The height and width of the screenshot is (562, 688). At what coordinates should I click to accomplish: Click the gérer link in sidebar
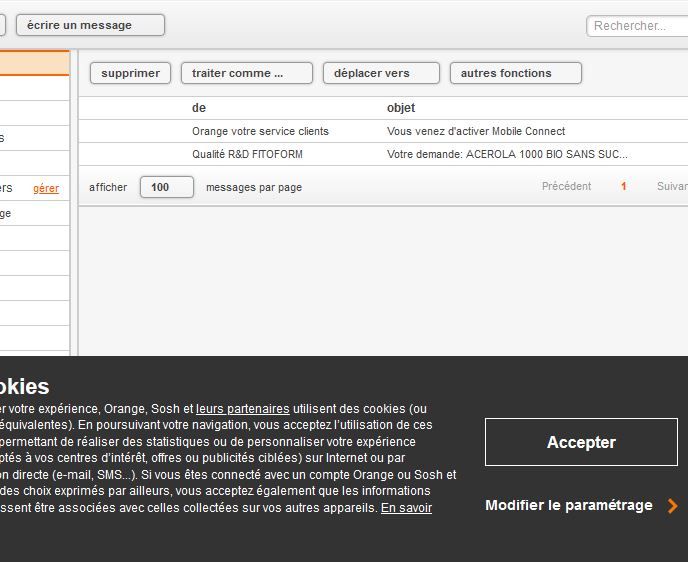coord(46,188)
